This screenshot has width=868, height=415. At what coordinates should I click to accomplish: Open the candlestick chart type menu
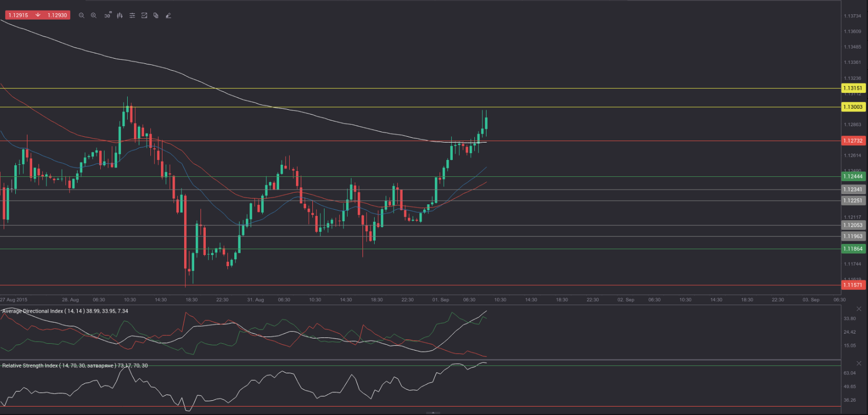tap(120, 15)
